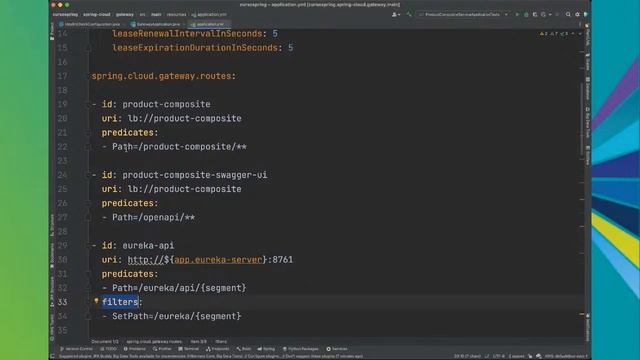640x360 pixels.
Task: Open the Python Packages tool window
Action: (300, 349)
